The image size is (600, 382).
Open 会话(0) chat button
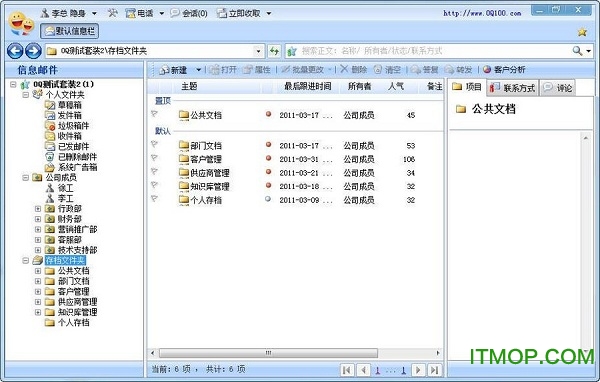(189, 13)
